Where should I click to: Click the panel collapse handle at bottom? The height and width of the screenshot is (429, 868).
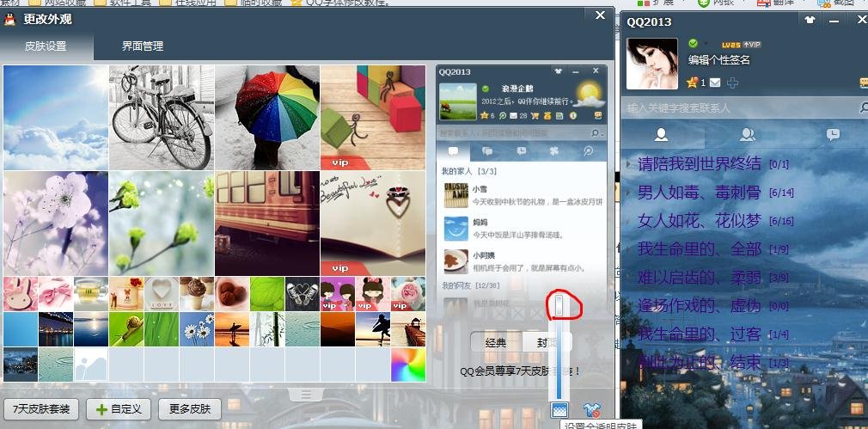pos(306,394)
